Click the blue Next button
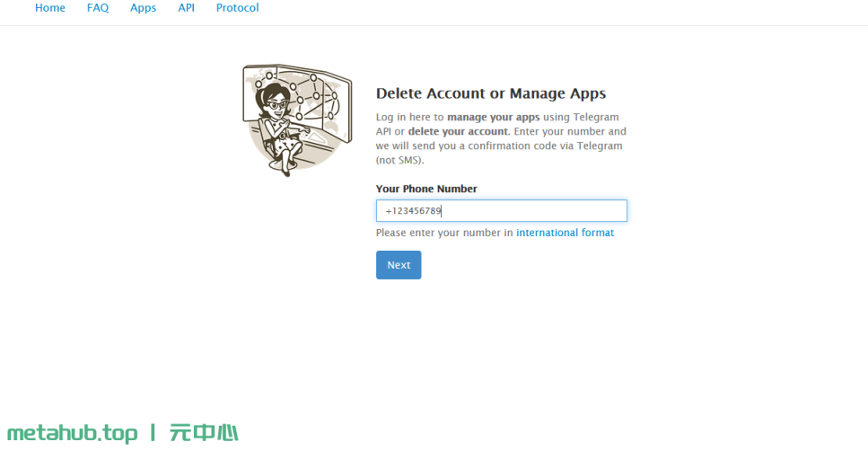Screen dimensions: 868x451 click(399, 265)
